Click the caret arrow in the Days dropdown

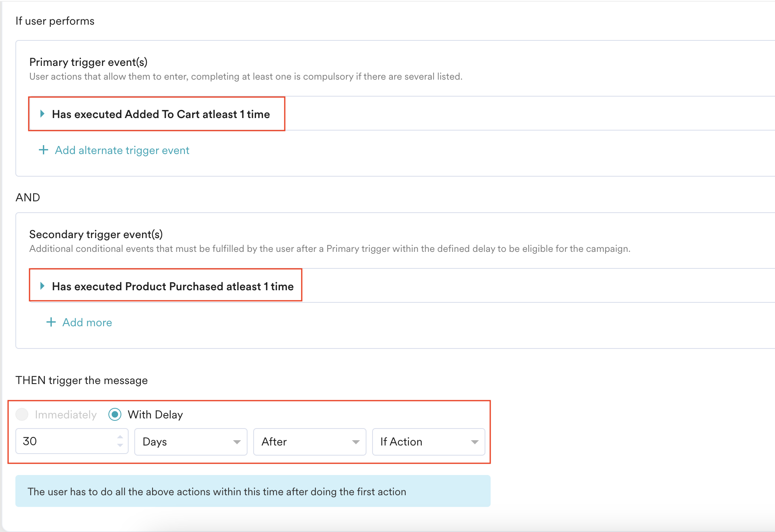click(x=237, y=442)
